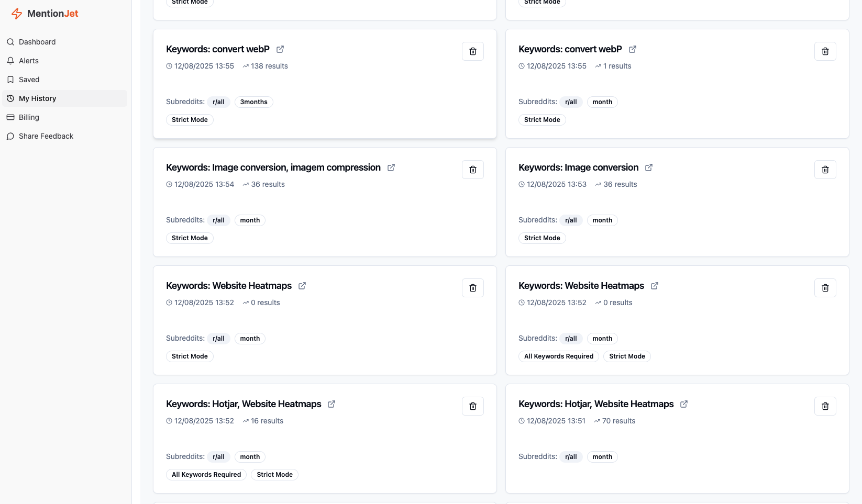Open external link for Hotjar search 70 results
Image resolution: width=862 pixels, height=504 pixels.
point(684,404)
